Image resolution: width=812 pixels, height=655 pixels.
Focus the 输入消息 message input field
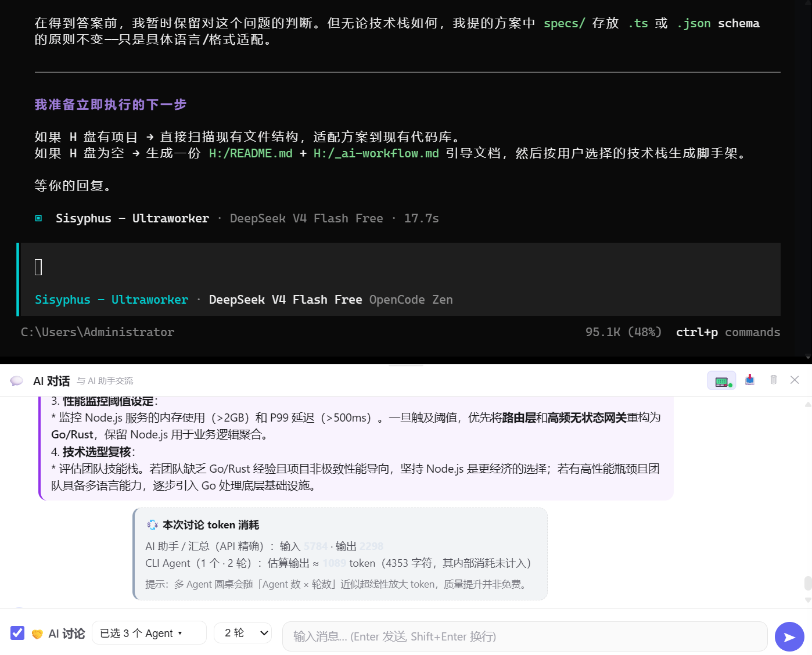point(525,636)
